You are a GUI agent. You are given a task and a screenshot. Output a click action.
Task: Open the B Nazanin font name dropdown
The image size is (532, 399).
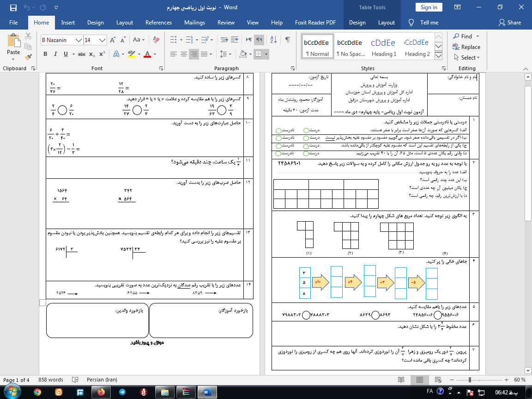[x=79, y=40]
